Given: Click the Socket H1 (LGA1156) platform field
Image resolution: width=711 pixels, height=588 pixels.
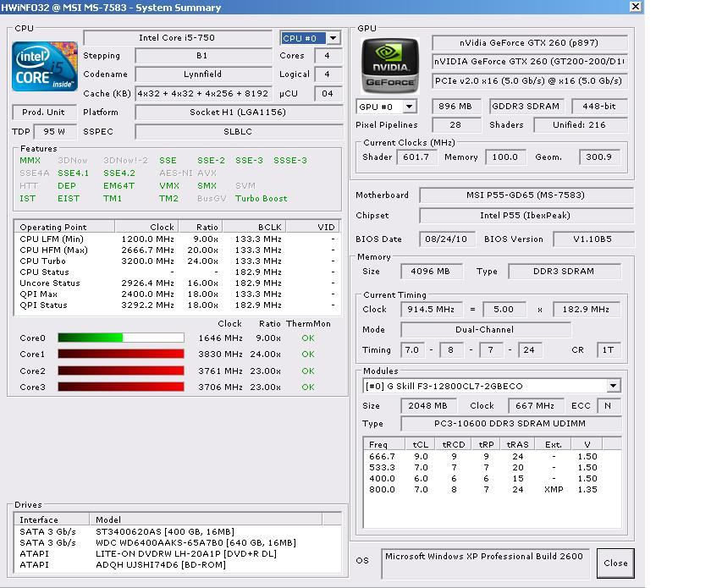Looking at the screenshot, I should coord(238,112).
